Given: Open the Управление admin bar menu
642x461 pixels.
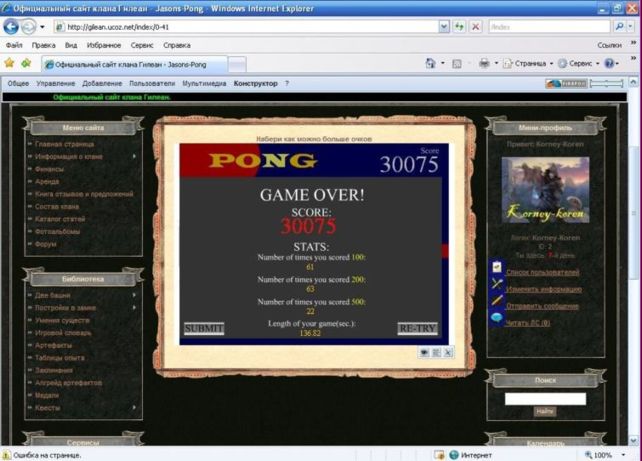Looking at the screenshot, I should [56, 84].
